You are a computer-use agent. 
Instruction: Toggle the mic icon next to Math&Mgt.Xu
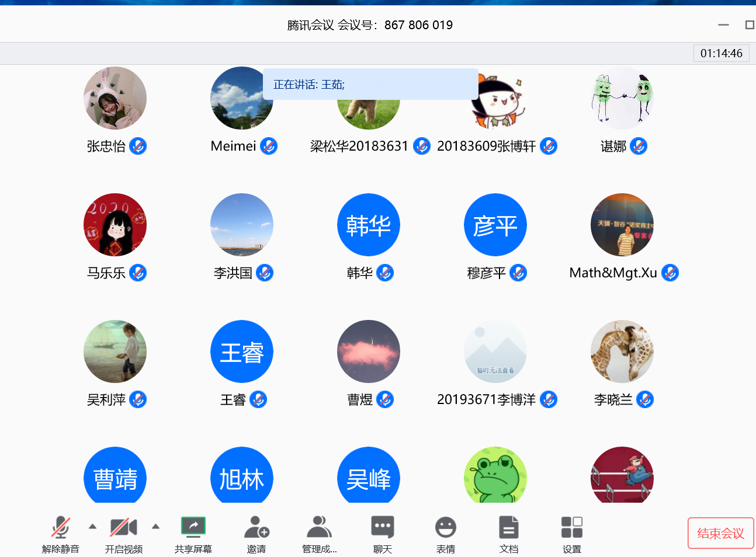pyautogui.click(x=670, y=273)
